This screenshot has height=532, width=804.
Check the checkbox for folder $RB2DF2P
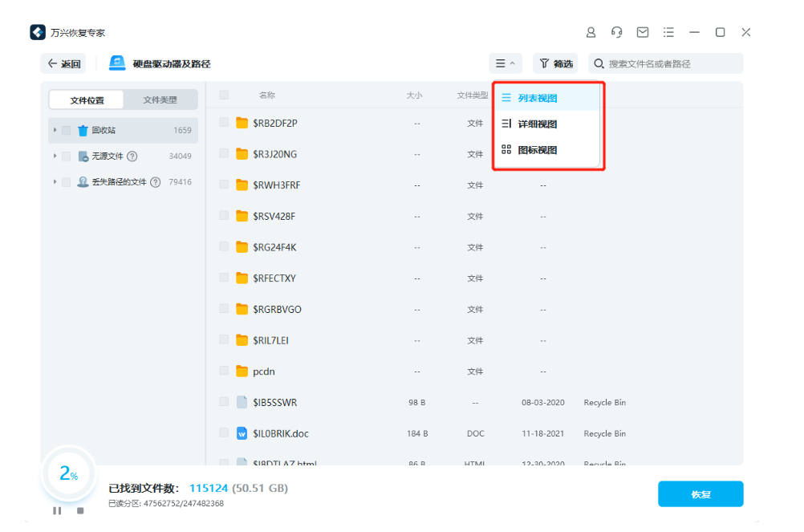222,124
